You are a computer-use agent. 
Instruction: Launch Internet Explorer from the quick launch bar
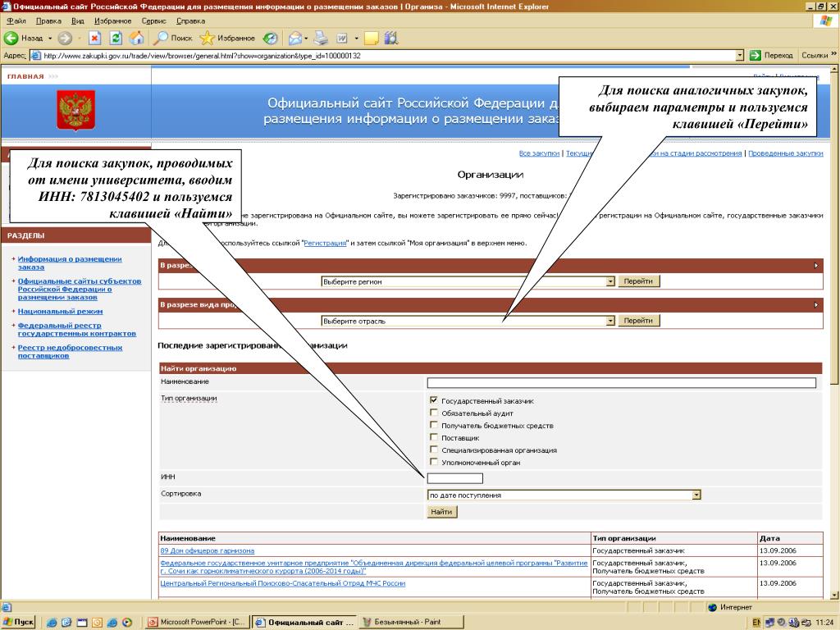(52, 623)
